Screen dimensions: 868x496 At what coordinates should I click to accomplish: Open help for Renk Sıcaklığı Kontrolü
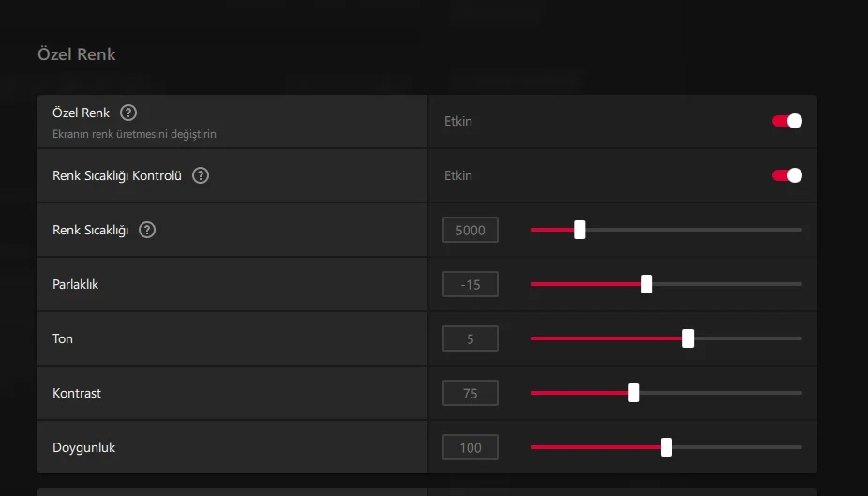[x=201, y=175]
